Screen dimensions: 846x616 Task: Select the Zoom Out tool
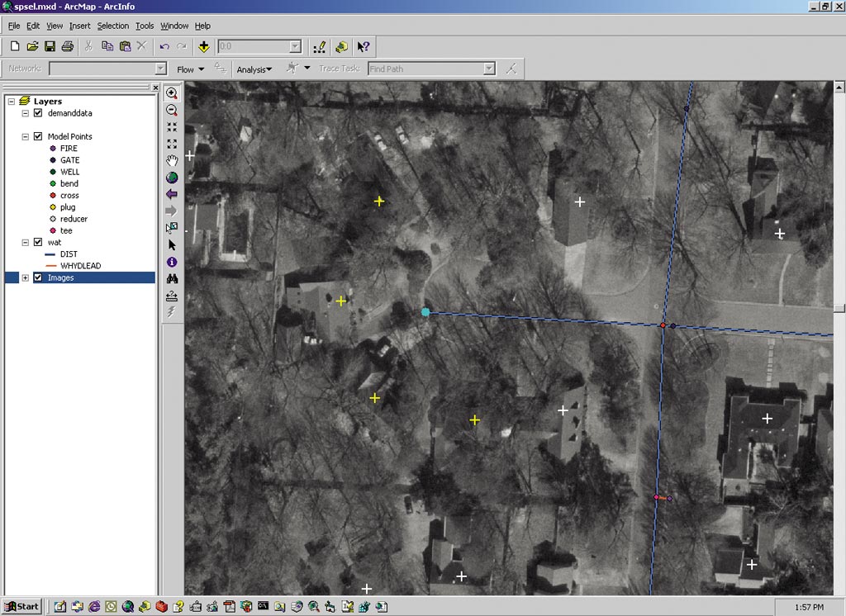click(172, 110)
